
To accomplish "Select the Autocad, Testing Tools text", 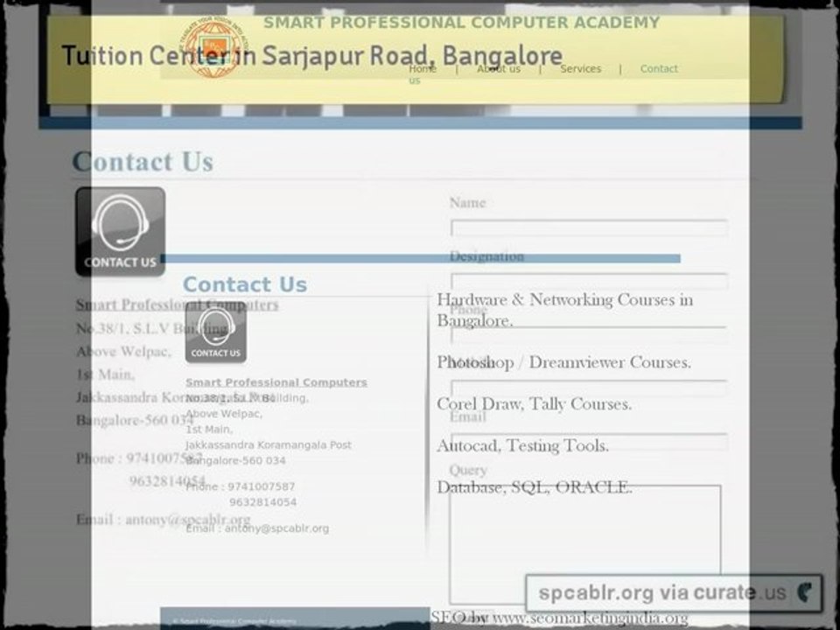I will [522, 445].
